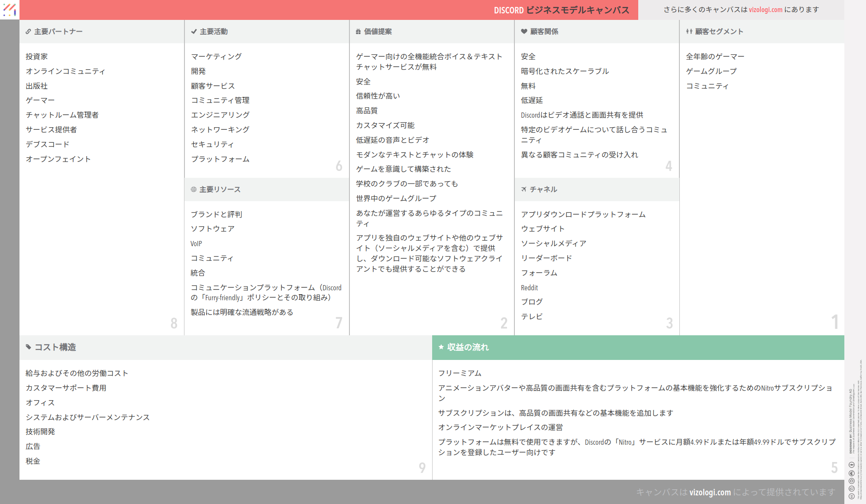Select the Reddit entry under チャネル
Viewport: 866px width, 504px height.
click(529, 287)
